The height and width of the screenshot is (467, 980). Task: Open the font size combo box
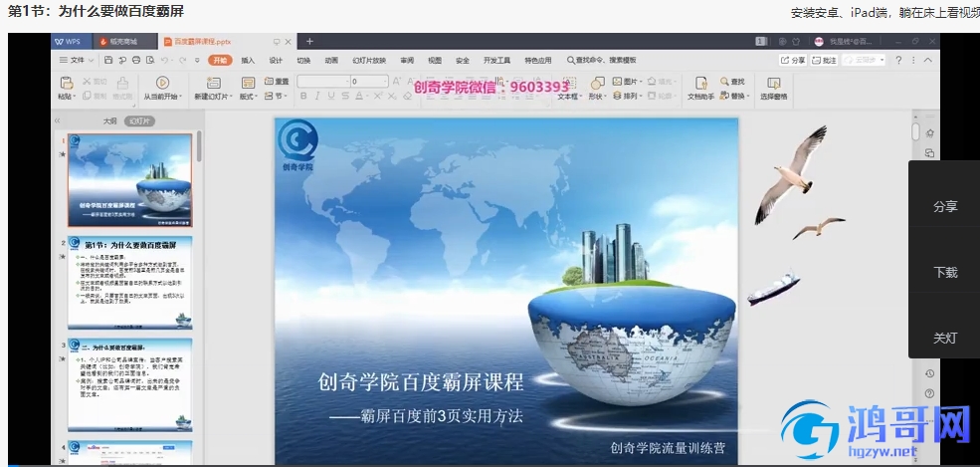coord(369,82)
